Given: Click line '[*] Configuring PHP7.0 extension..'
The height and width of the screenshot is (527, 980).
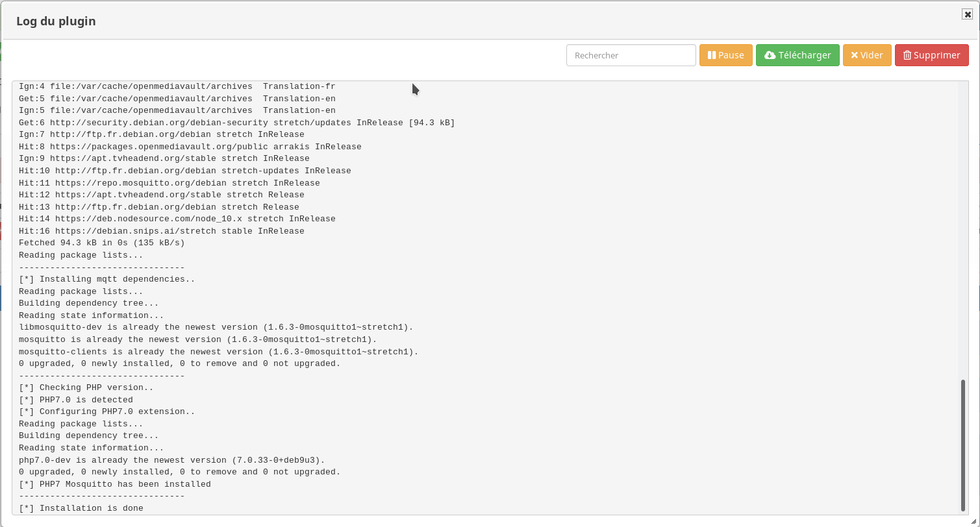Looking at the screenshot, I should click(x=107, y=411).
